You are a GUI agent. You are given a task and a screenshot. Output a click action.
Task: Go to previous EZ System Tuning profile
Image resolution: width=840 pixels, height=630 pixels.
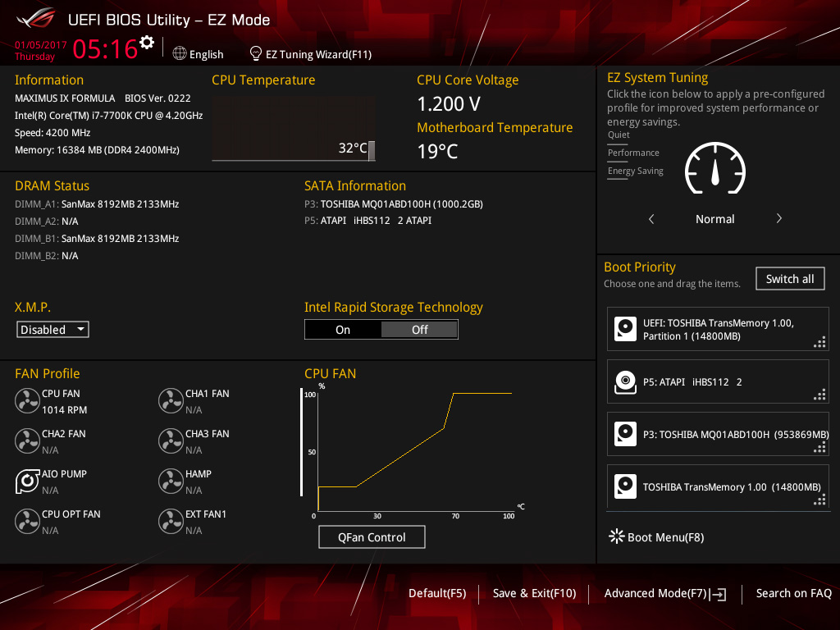click(651, 218)
